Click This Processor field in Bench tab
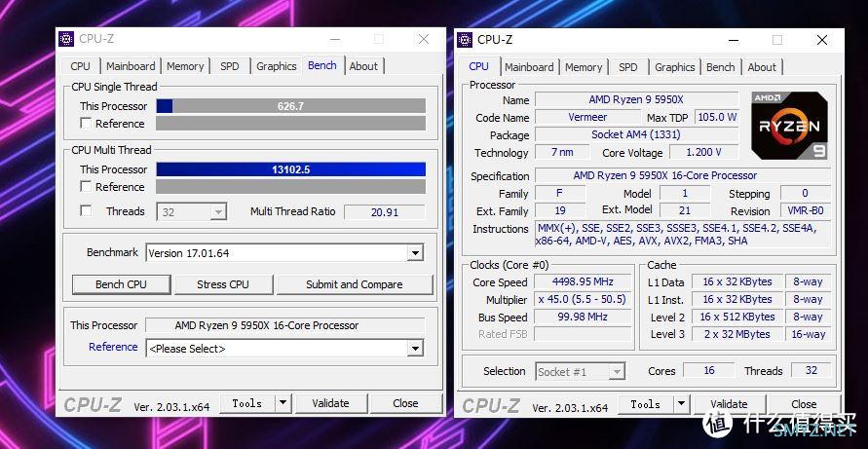 [285, 325]
